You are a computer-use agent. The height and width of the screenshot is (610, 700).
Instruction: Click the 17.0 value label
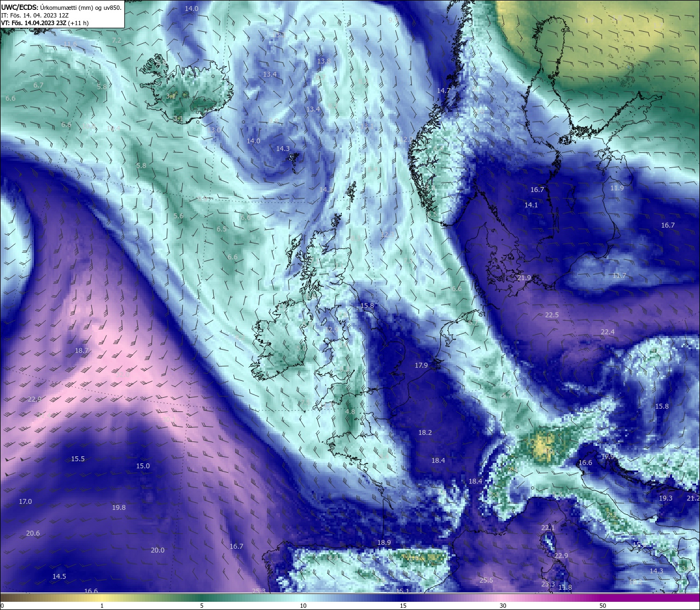(25, 502)
